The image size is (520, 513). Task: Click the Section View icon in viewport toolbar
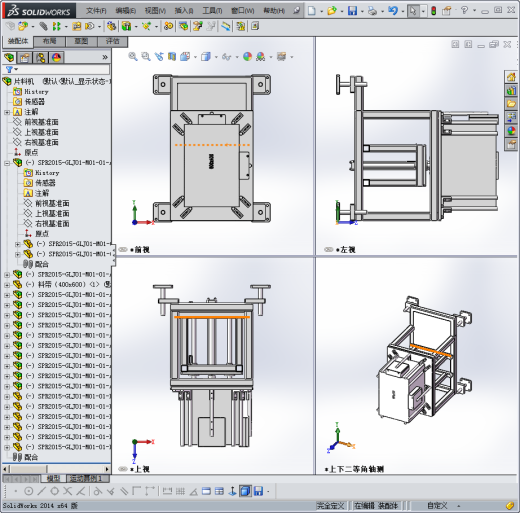pos(172,57)
